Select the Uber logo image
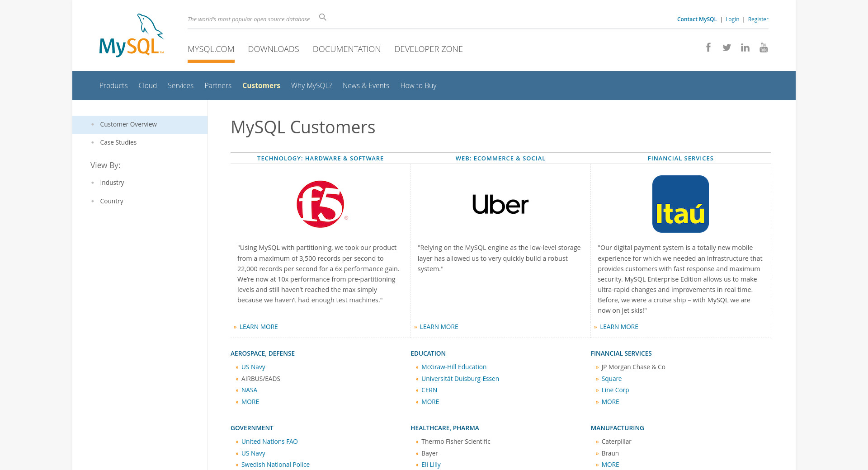The image size is (868, 470). tap(500, 204)
